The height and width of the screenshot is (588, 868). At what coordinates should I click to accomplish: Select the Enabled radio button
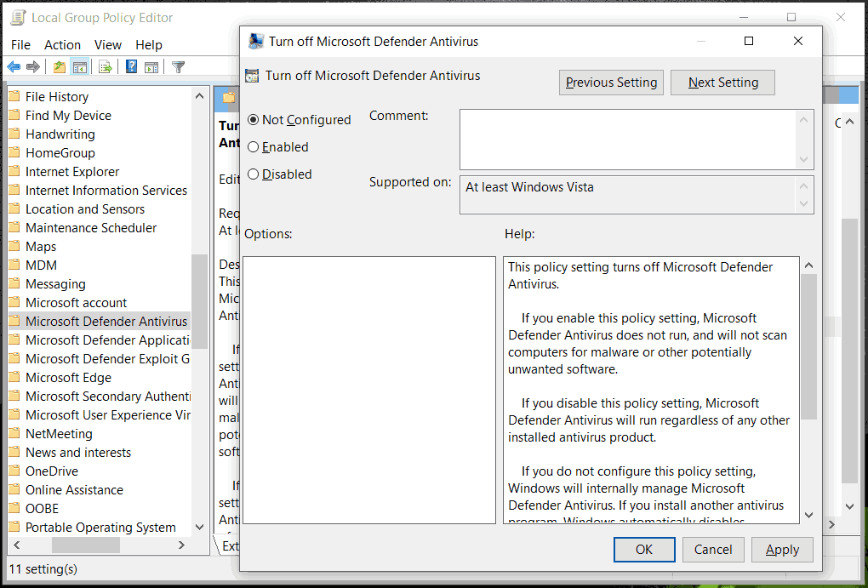tap(253, 146)
